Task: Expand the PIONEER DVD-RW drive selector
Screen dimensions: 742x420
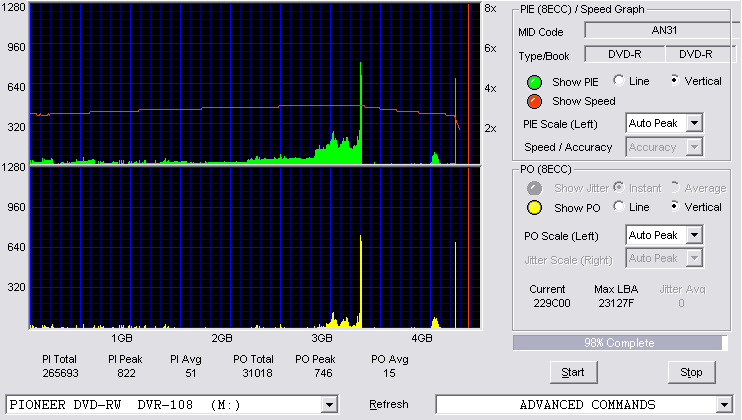Action: (x=329, y=405)
